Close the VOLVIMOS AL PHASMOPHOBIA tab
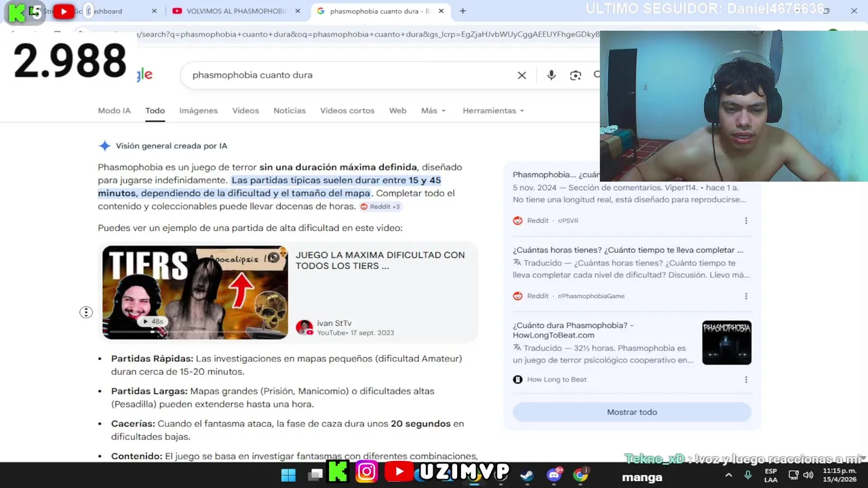 coord(298,11)
